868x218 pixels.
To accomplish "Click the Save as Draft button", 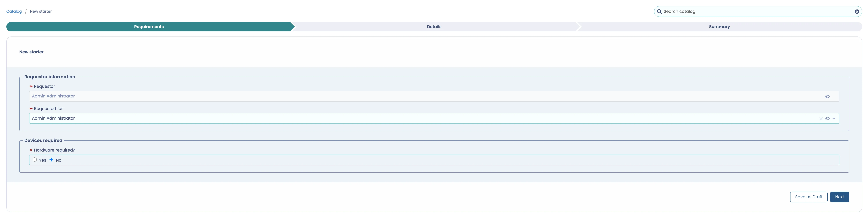I will (x=809, y=197).
